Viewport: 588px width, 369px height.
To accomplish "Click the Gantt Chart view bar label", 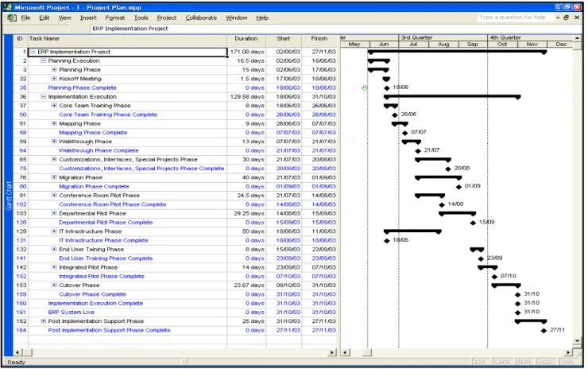I will pos(9,196).
